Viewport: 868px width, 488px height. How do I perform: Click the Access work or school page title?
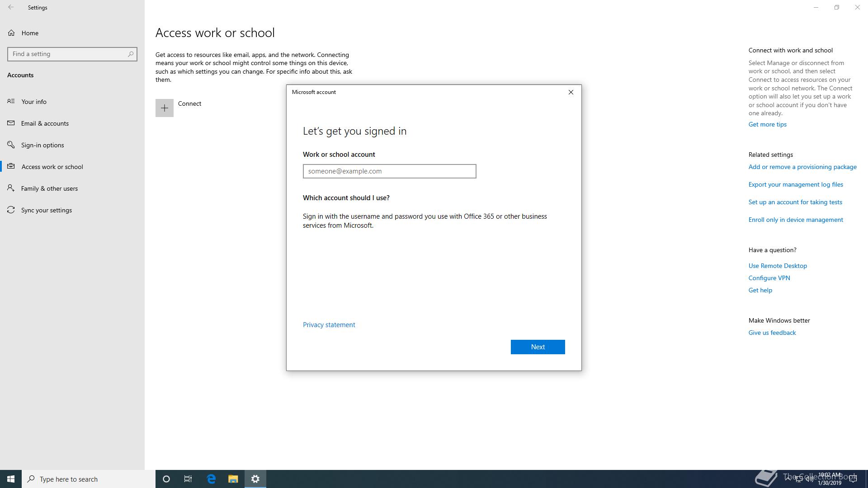(x=215, y=33)
